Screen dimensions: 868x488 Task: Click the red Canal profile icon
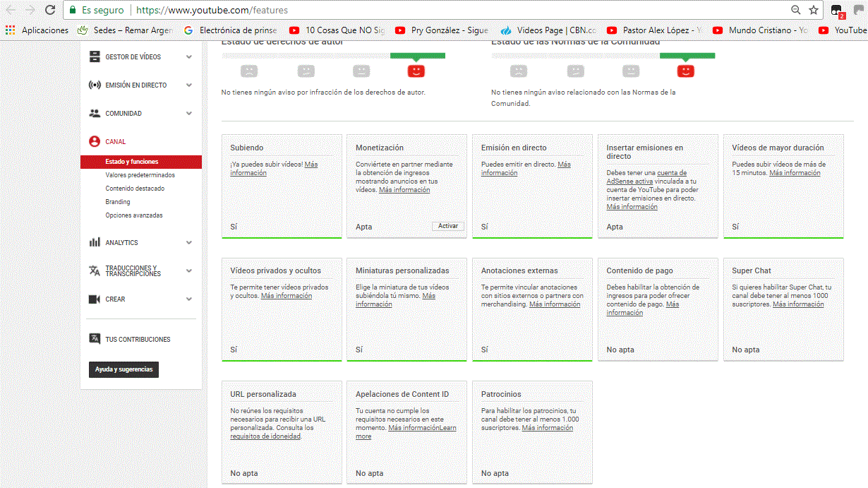point(95,142)
